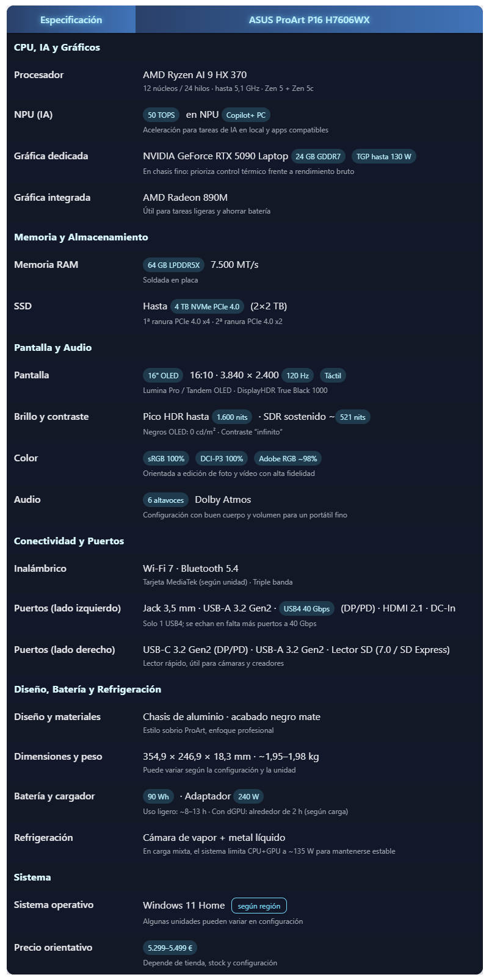The image size is (489, 980).
Task: Select the 64 GB LPDDR5X badge
Action: [173, 265]
